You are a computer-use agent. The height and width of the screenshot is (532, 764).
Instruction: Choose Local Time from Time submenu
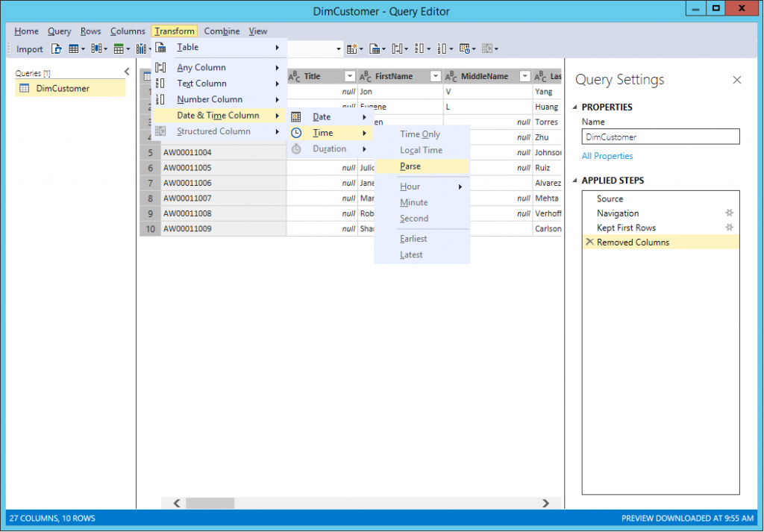pos(422,151)
